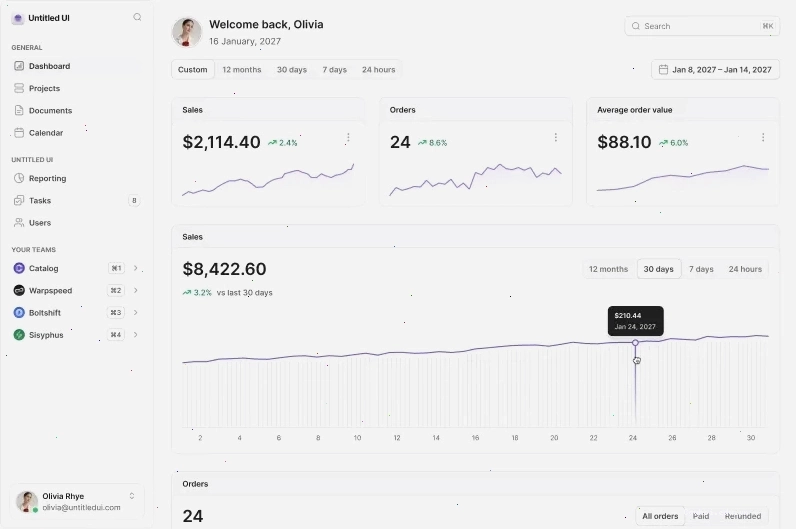Open the Sales card three-dot menu

[348, 138]
